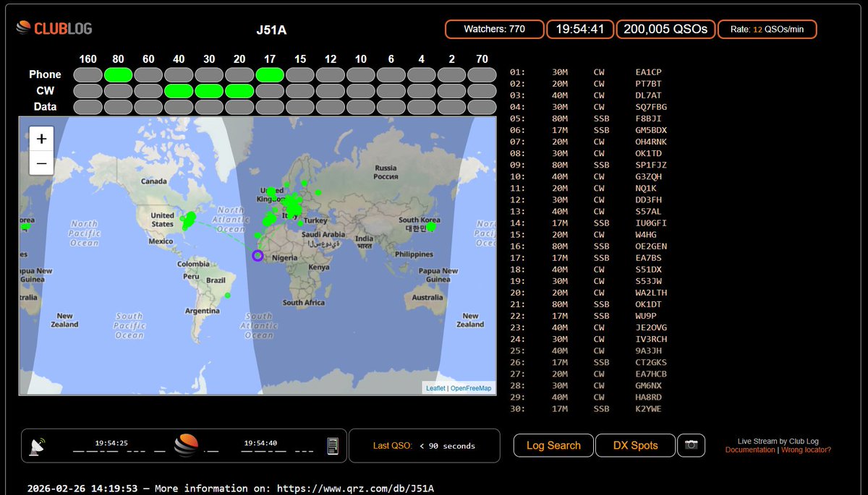Select log row 06 callsign GM5BDX
This screenshot has width=868, height=495.
[652, 130]
